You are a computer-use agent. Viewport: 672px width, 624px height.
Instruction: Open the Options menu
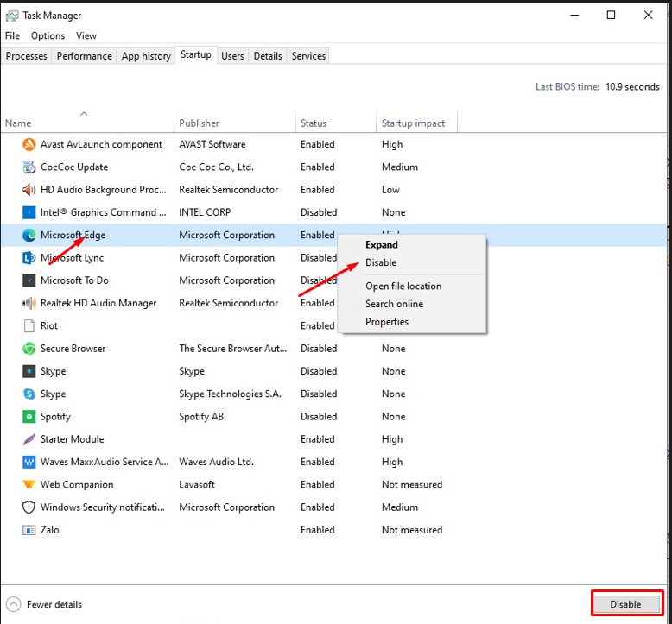pos(48,36)
